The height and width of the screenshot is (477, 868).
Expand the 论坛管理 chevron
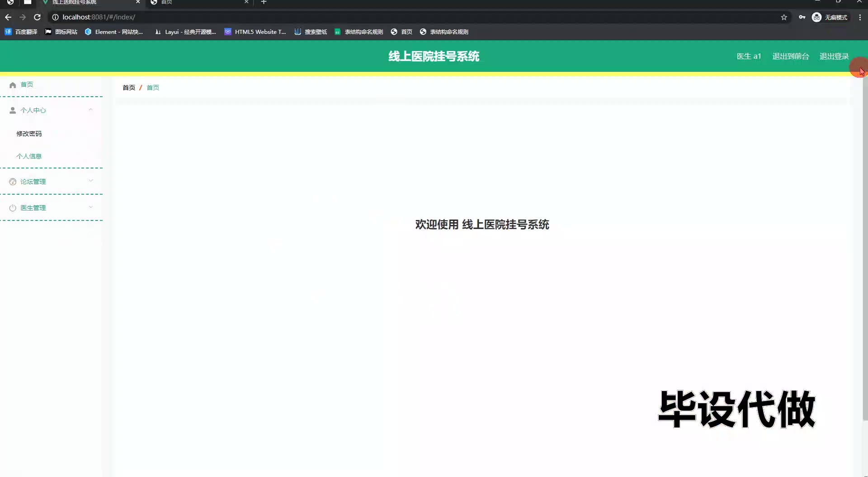click(x=91, y=181)
